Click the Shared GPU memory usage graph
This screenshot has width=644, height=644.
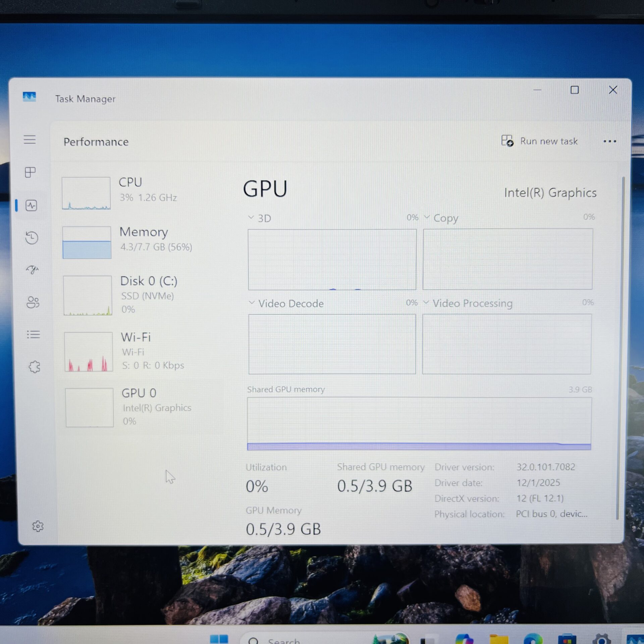(x=419, y=423)
